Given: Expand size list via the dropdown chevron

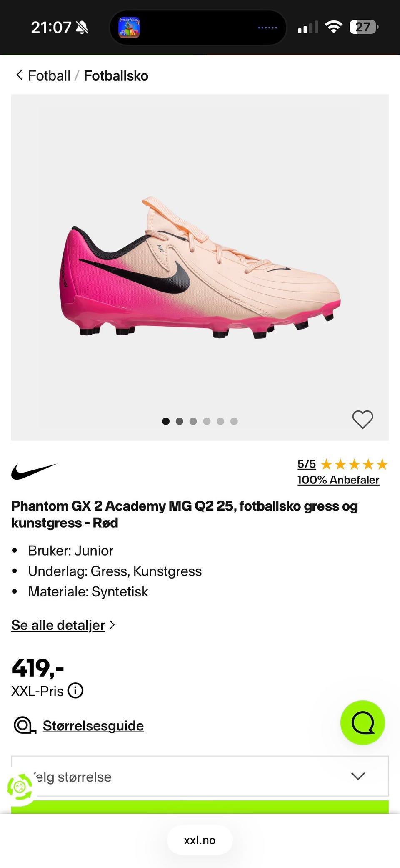Looking at the screenshot, I should click(x=358, y=776).
